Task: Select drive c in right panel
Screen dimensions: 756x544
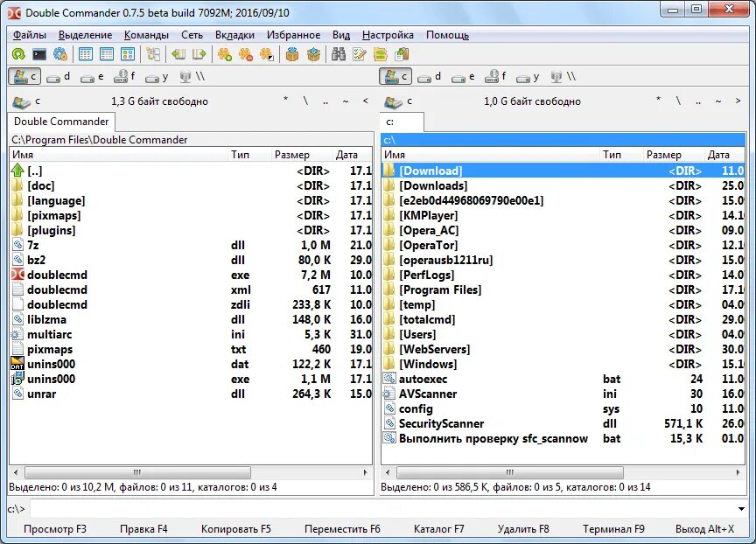Action: tap(395, 77)
